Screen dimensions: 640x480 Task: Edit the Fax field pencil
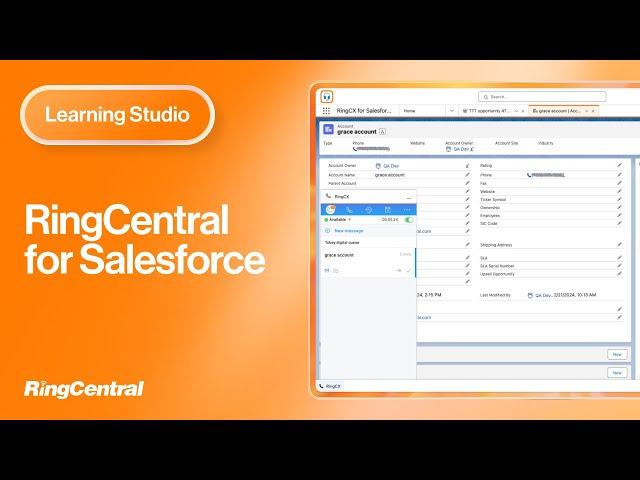[x=619, y=183]
